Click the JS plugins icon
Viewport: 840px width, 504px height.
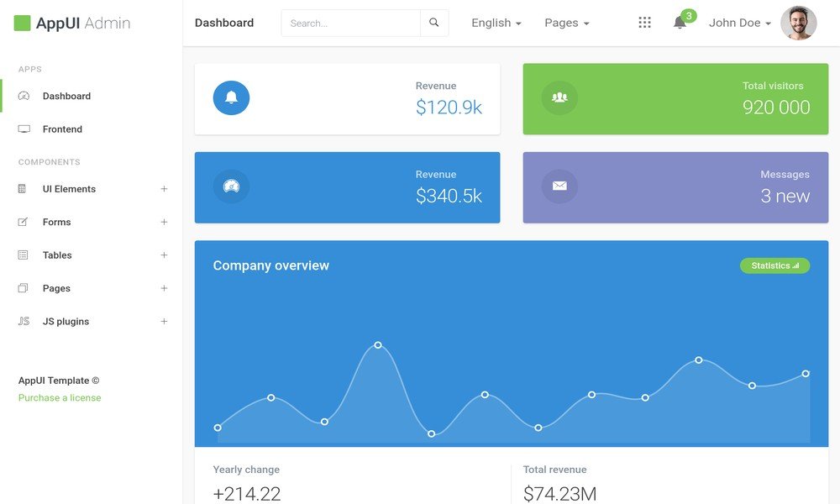click(24, 322)
